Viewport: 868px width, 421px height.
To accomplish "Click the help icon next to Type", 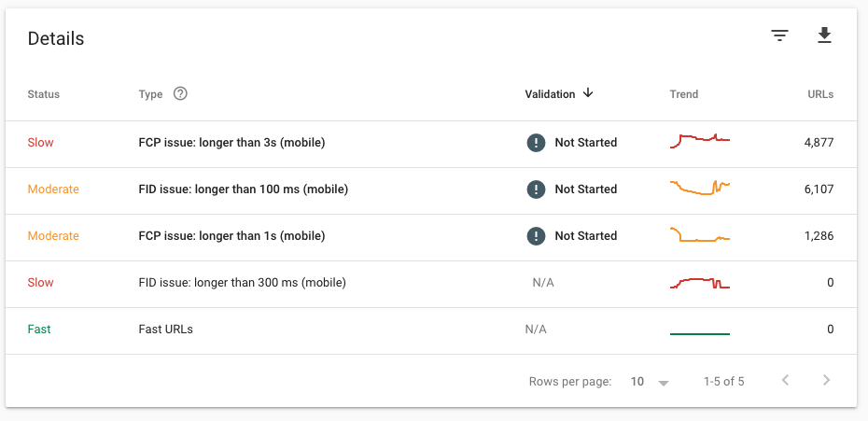I will 180,93.
